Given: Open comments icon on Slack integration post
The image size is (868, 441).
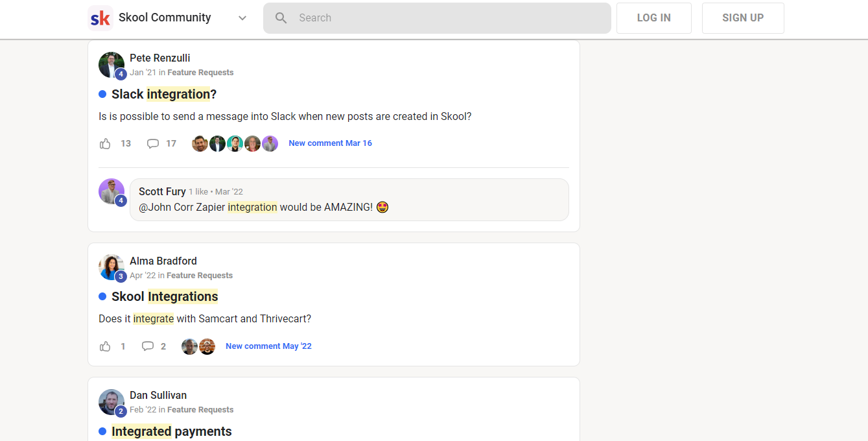Looking at the screenshot, I should coord(153,143).
